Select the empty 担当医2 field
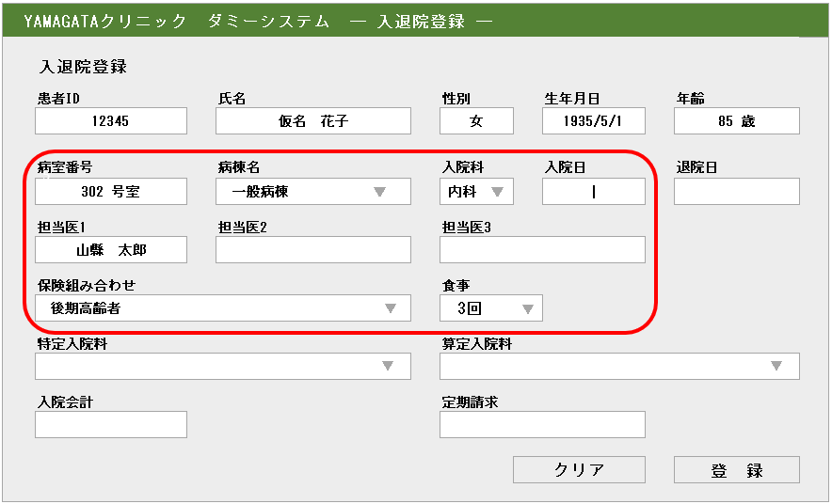832x504 pixels. pos(312,250)
